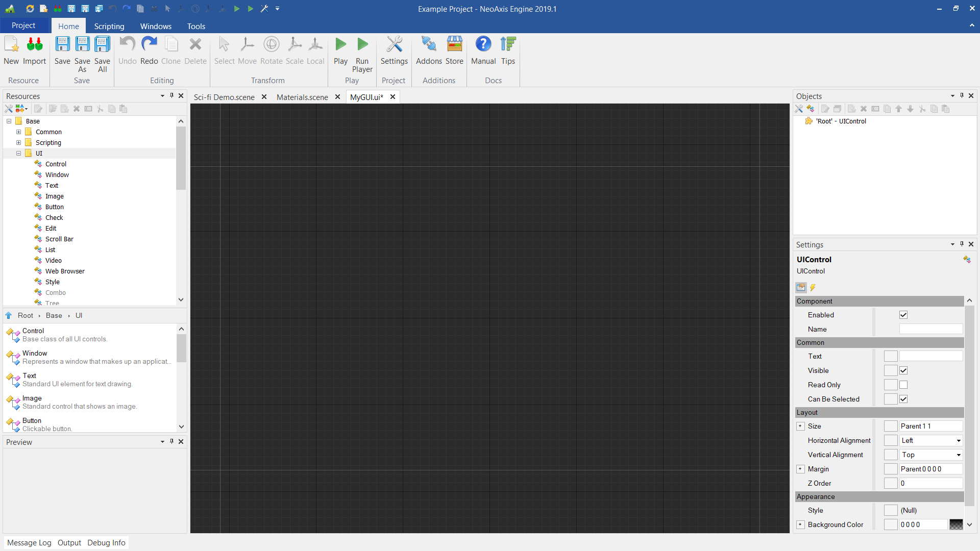Switch to the Scripting ribbon tab
The width and height of the screenshot is (980, 551).
109,26
